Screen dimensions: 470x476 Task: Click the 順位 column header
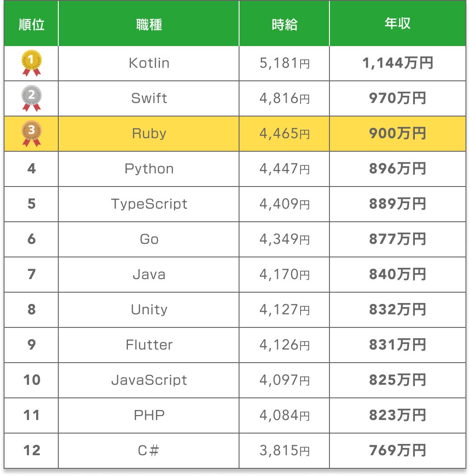(32, 24)
